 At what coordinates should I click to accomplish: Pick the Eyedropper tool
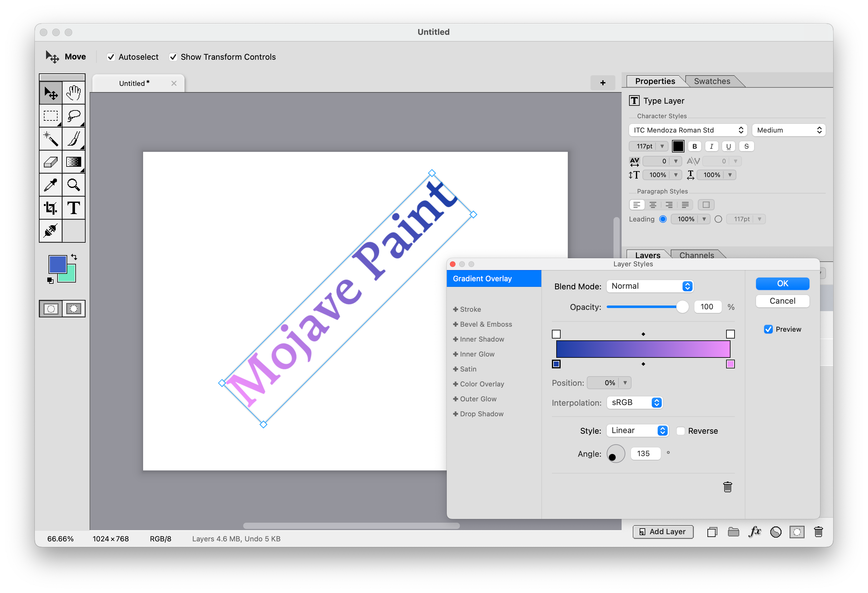tap(51, 185)
